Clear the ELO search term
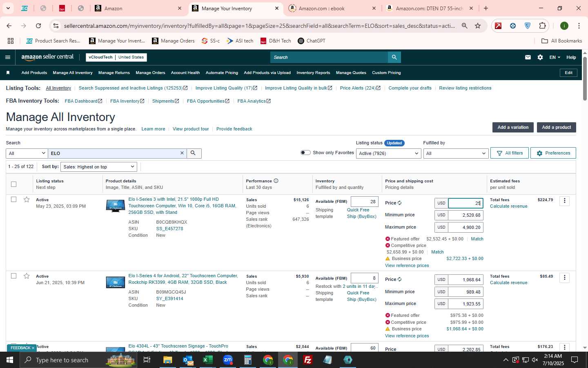Viewport: 588px width, 368px height. tap(182, 153)
